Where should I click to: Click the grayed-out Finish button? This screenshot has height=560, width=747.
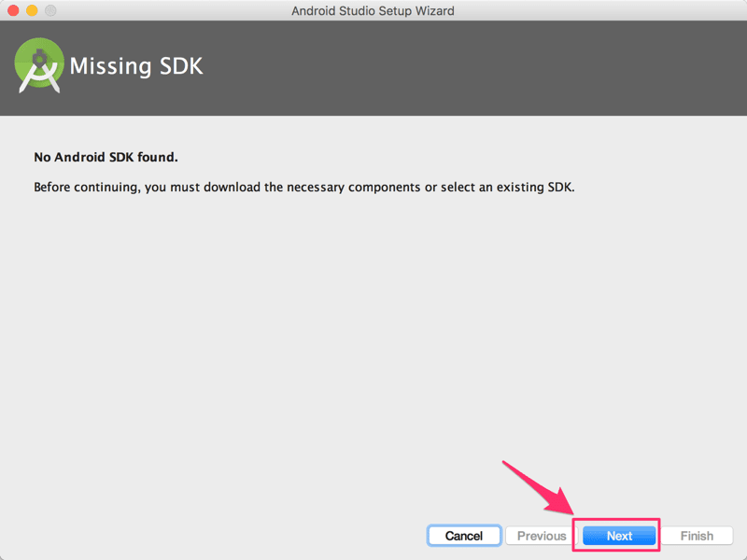pos(697,536)
